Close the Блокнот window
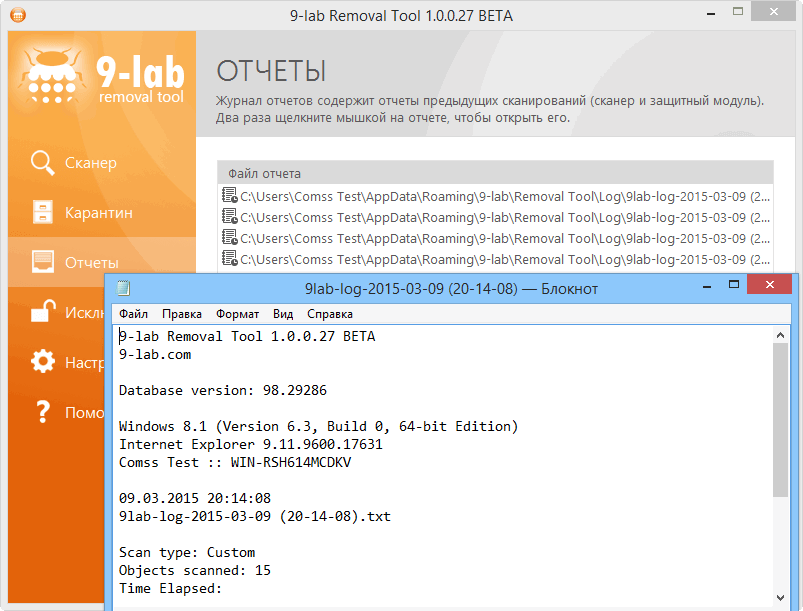Image resolution: width=803 pixels, height=611 pixels. tap(770, 285)
